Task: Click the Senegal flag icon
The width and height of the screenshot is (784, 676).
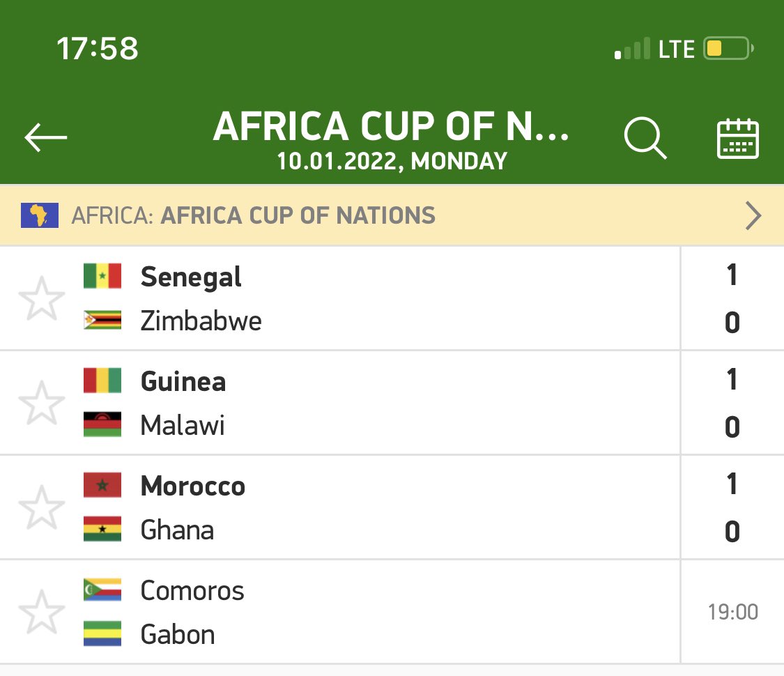Action: (x=102, y=276)
